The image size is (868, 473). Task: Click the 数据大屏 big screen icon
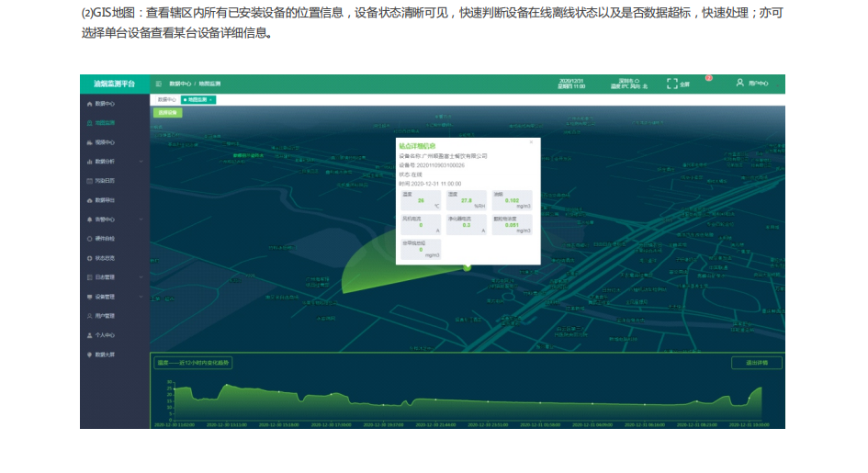click(90, 355)
